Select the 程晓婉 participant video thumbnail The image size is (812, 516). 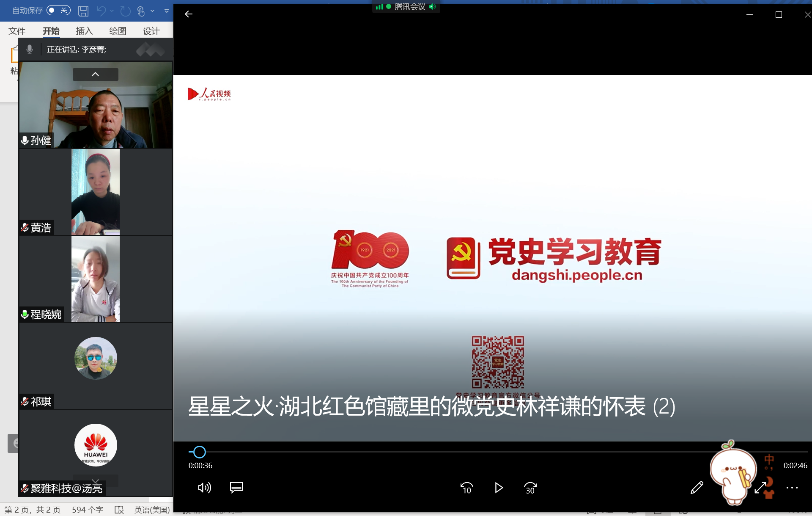tap(96, 279)
